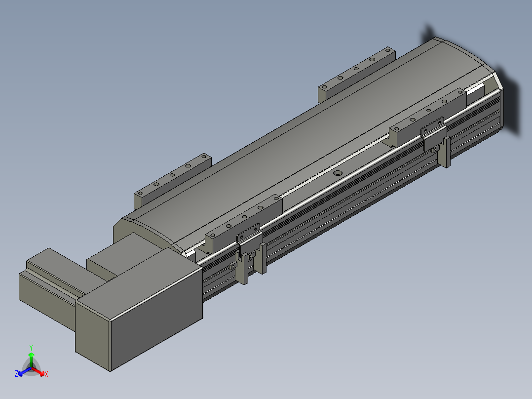
Task: Pick the front mounting bracket near the far end
Action: pyautogui.click(x=428, y=117)
